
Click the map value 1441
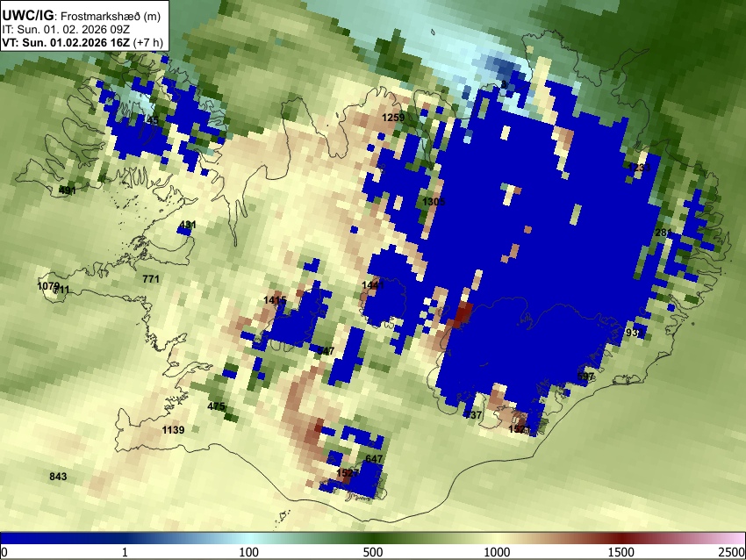[x=372, y=285]
